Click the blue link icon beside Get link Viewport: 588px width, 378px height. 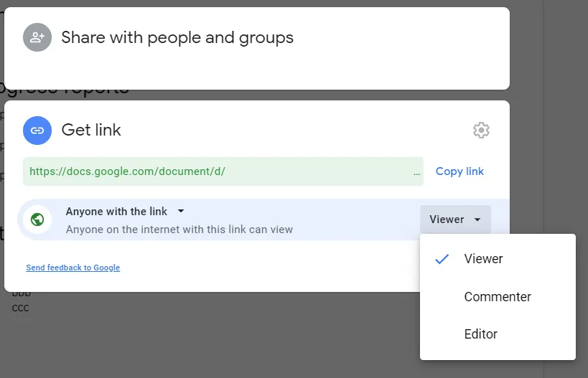tap(37, 131)
